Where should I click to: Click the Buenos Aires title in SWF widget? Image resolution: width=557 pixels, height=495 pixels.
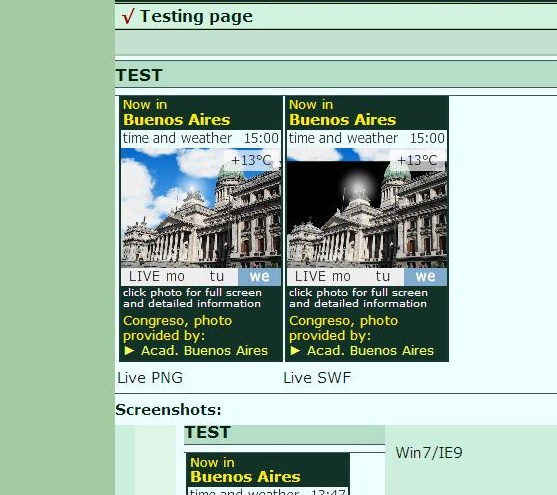click(342, 120)
